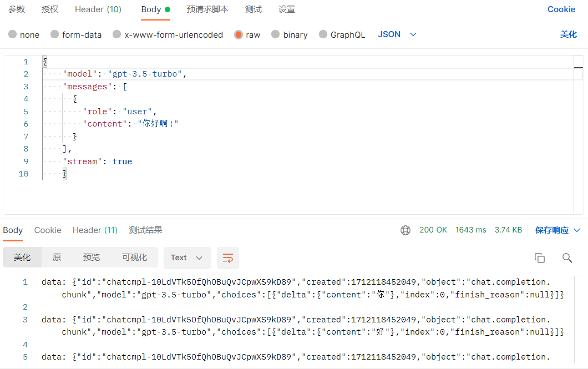Click 保存响应 to save response
Image resolution: width=588 pixels, height=369 pixels.
click(x=552, y=230)
